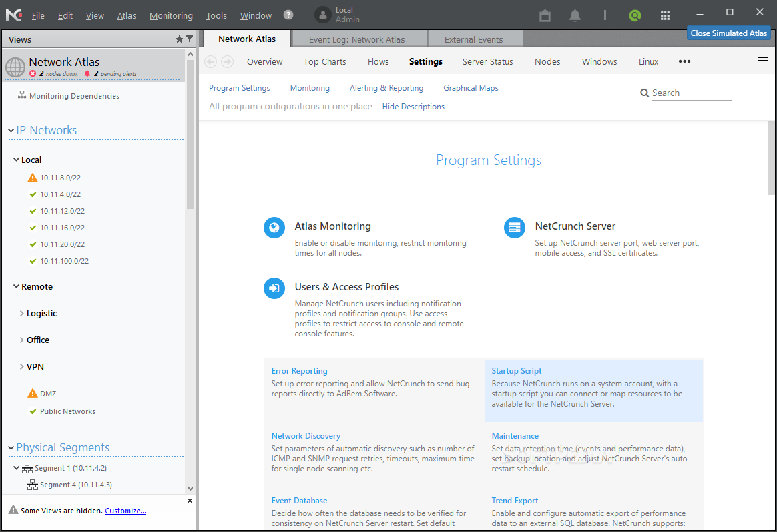Open Error Reporting settings
The image size is (777, 532).
coord(299,371)
